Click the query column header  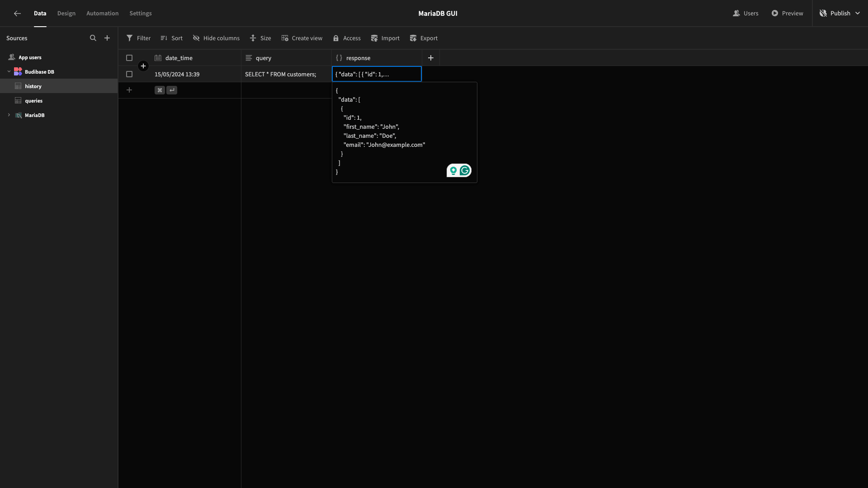pyautogui.click(x=286, y=58)
